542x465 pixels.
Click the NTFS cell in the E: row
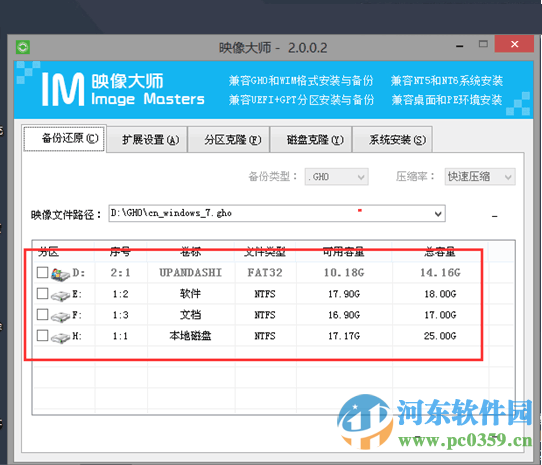click(265, 294)
